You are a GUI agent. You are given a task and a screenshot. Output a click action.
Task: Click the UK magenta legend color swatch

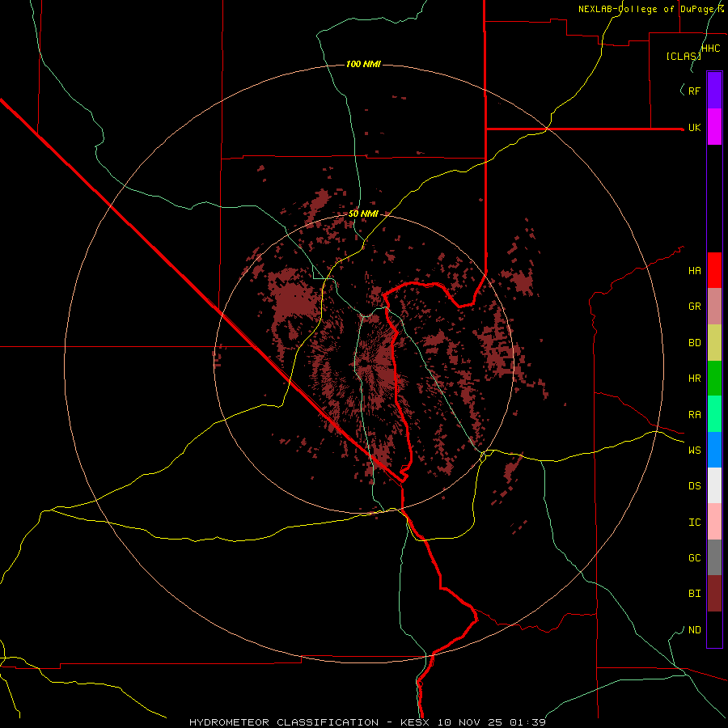click(714, 127)
